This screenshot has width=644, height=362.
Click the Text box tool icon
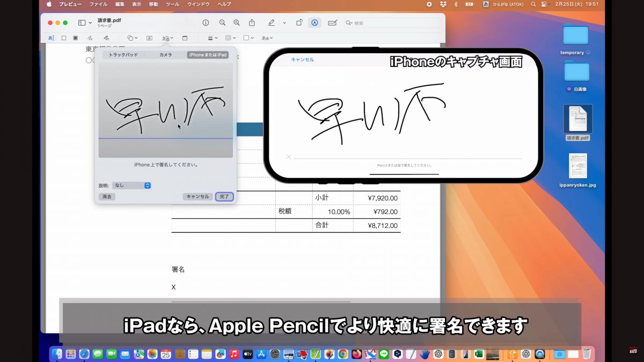click(x=149, y=38)
